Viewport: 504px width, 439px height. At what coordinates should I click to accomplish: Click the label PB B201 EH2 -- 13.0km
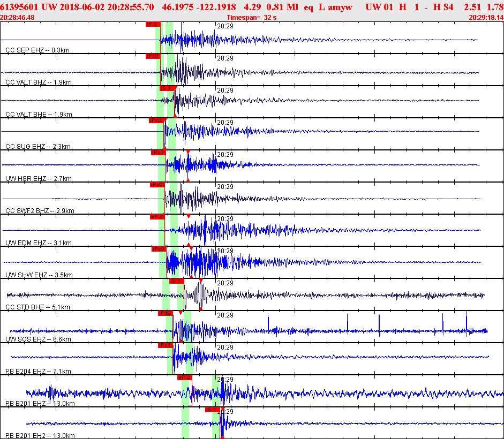[40, 436]
